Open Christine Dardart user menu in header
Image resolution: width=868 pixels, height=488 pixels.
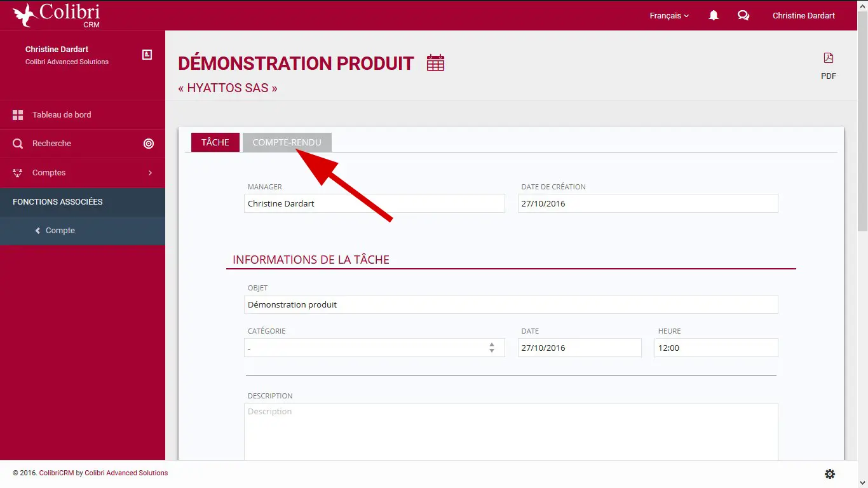804,16
